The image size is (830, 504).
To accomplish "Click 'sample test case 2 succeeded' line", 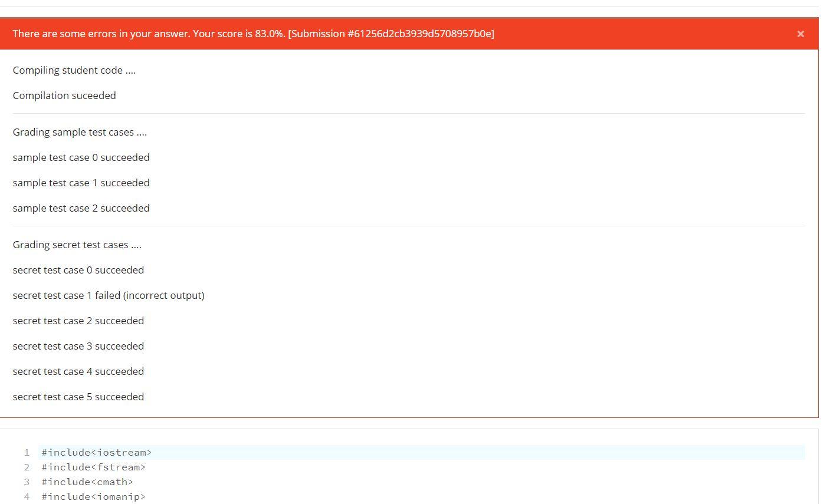I will click(x=81, y=208).
